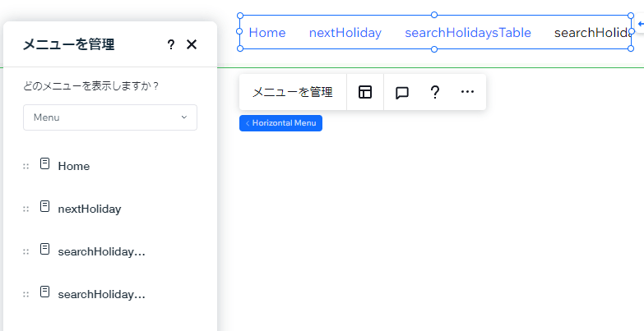Image resolution: width=644 pixels, height=331 pixels.
Task: Click Home in the horizontal menu
Action: tap(267, 32)
